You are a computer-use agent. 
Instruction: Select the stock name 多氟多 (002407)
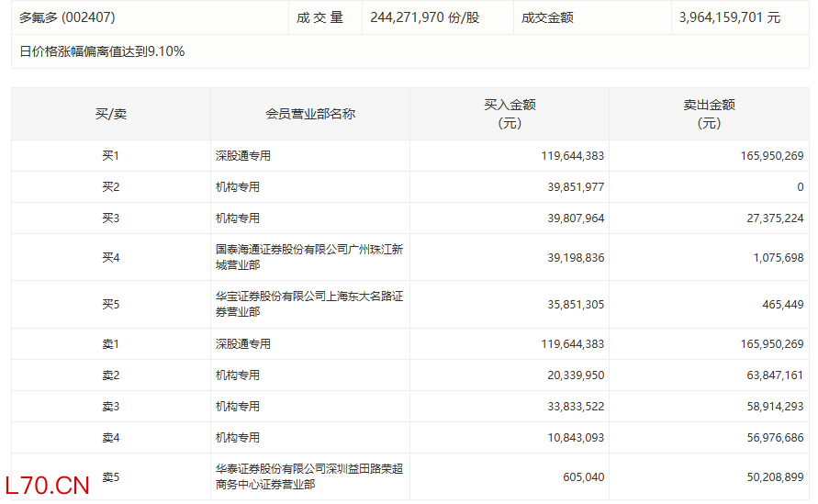point(67,17)
